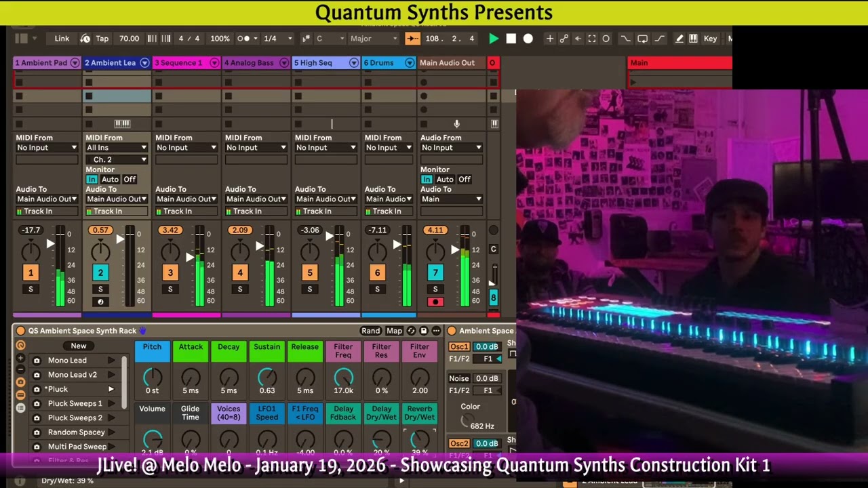Open track 2 All Ins dropdown
The image size is (868, 488).
pos(117,148)
